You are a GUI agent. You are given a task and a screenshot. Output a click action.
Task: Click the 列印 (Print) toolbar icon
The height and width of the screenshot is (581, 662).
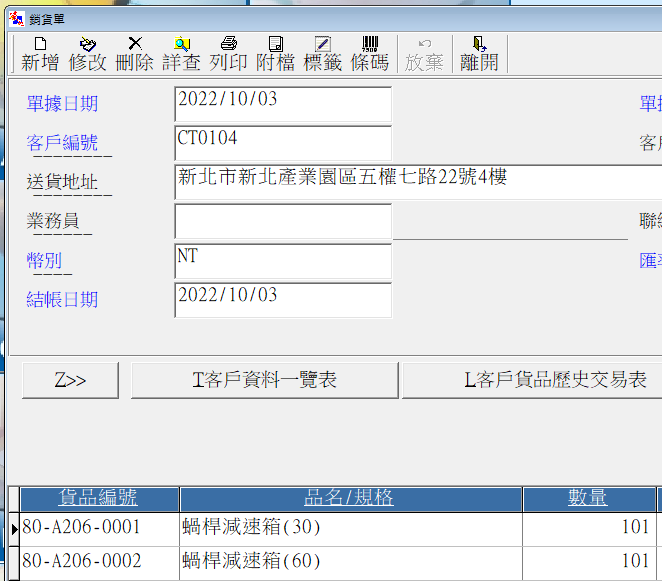pyautogui.click(x=228, y=53)
